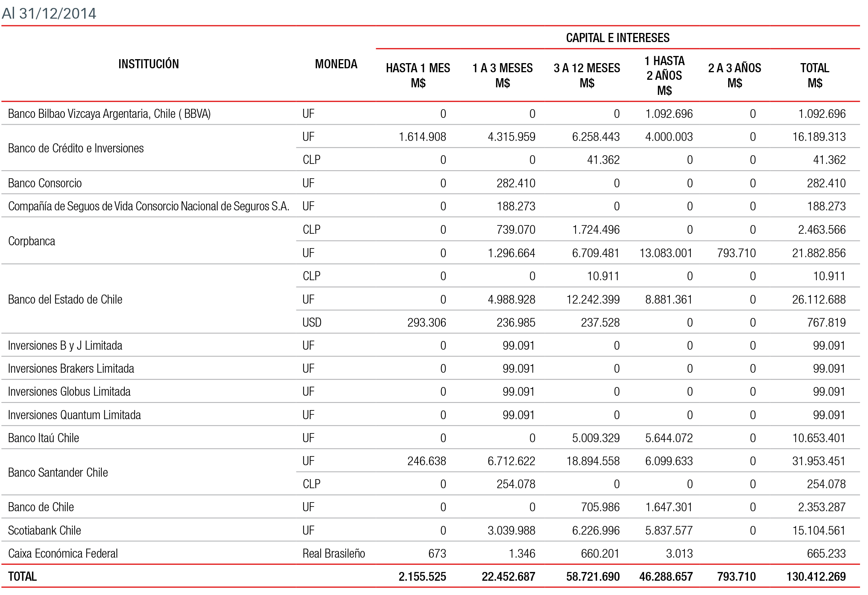Click the value '4.000.003'

coord(669,137)
